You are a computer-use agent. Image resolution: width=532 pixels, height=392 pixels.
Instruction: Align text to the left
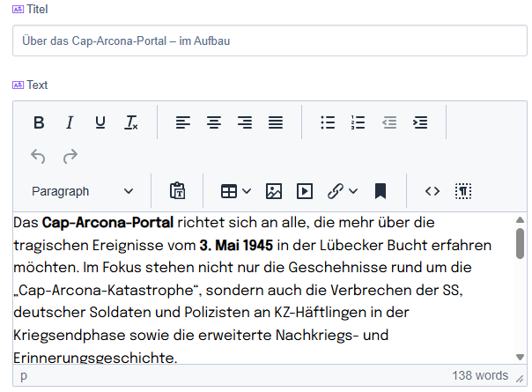(183, 122)
